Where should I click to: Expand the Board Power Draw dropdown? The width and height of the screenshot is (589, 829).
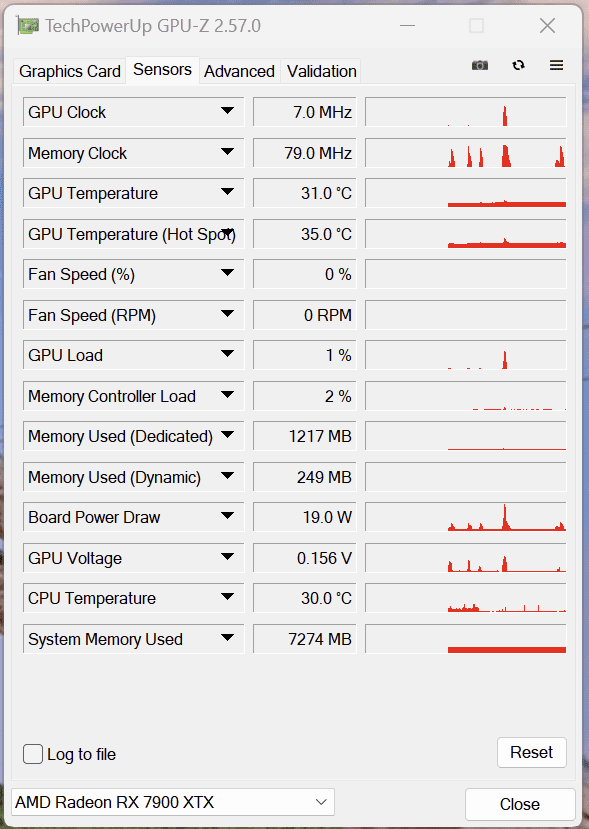pos(227,516)
